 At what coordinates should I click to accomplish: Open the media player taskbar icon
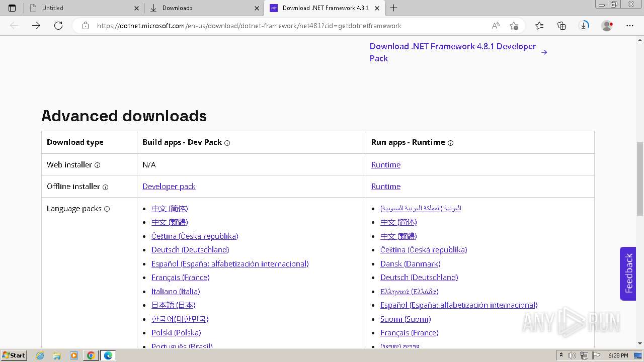74,355
